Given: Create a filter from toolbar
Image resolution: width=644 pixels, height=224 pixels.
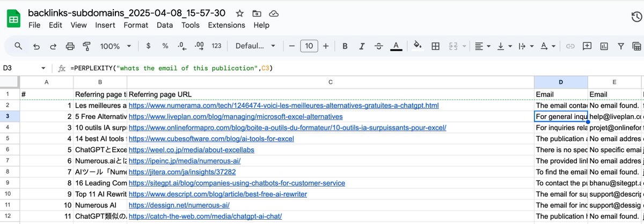Looking at the screenshot, I should coord(621,46).
